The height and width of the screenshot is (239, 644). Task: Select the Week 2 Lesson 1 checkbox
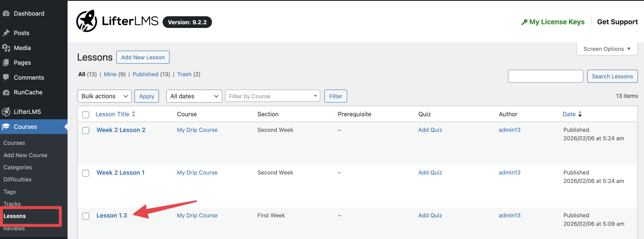tap(86, 173)
